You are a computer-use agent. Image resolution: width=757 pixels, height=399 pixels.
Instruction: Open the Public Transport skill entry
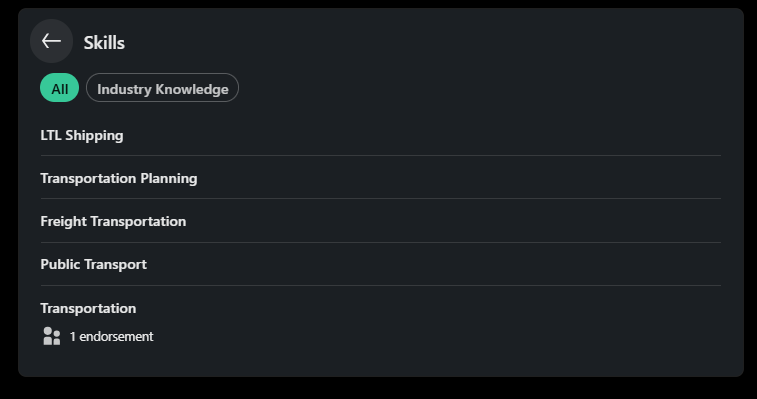click(x=93, y=264)
